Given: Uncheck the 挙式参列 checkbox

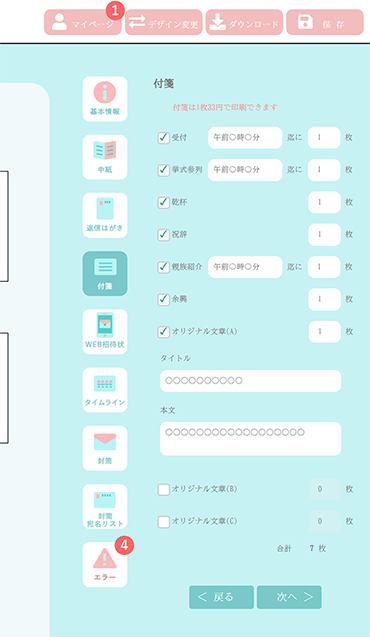Looking at the screenshot, I should (164, 170).
